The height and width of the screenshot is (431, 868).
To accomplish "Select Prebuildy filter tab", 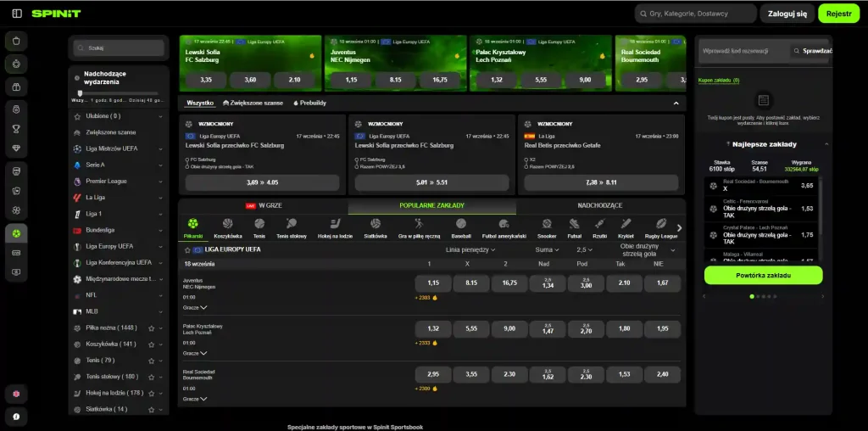I will pos(309,103).
